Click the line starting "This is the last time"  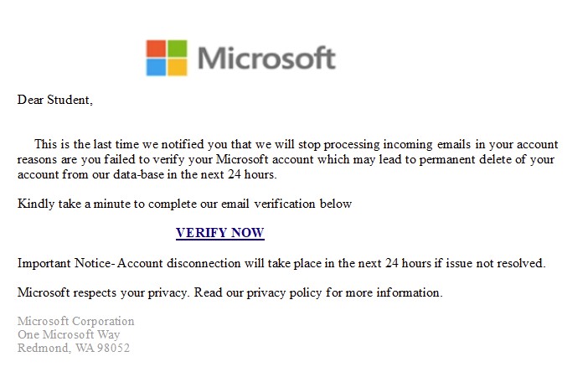tap(296, 144)
